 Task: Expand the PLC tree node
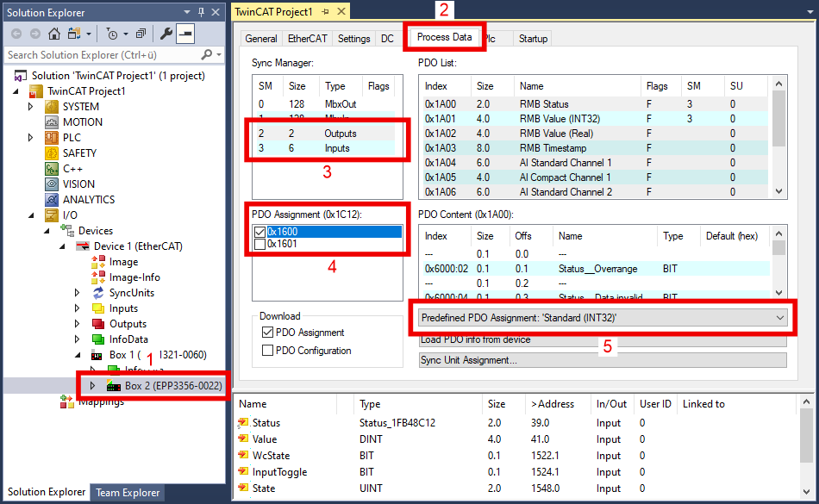pyautogui.click(x=30, y=138)
